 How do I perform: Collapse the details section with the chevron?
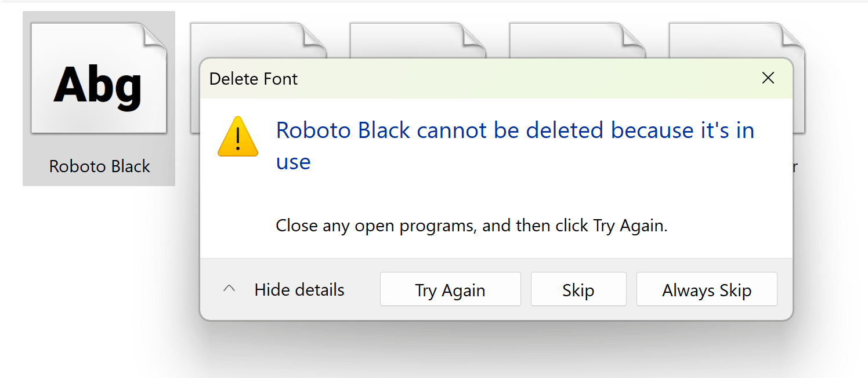(x=229, y=288)
